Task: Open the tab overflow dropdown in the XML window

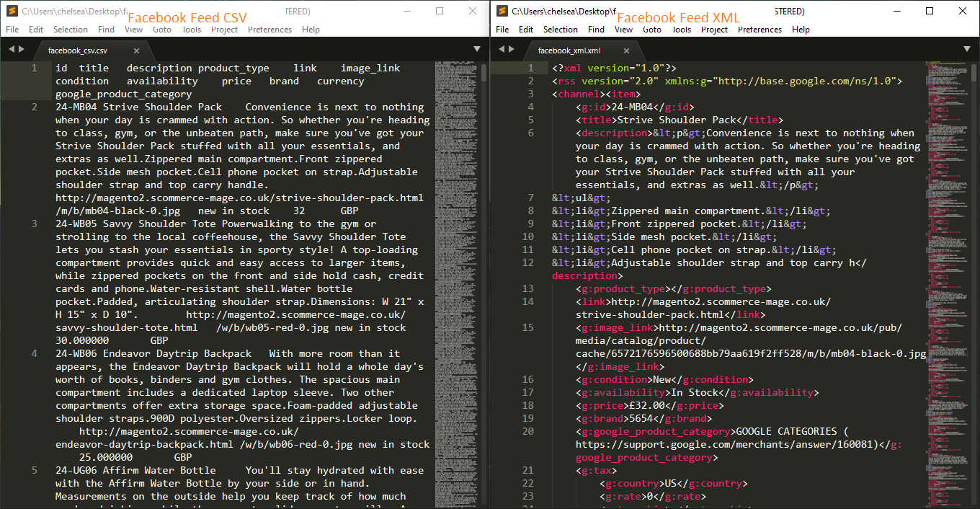Action: [967, 49]
